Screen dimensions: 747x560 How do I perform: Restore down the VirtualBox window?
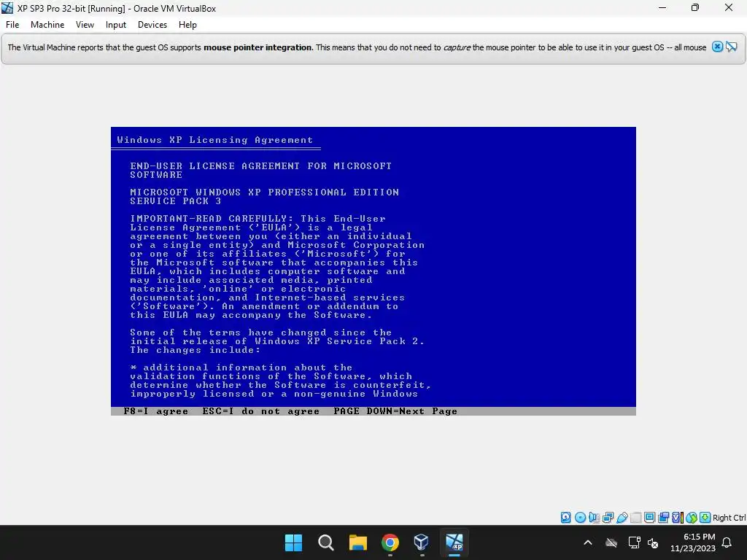[x=695, y=7]
